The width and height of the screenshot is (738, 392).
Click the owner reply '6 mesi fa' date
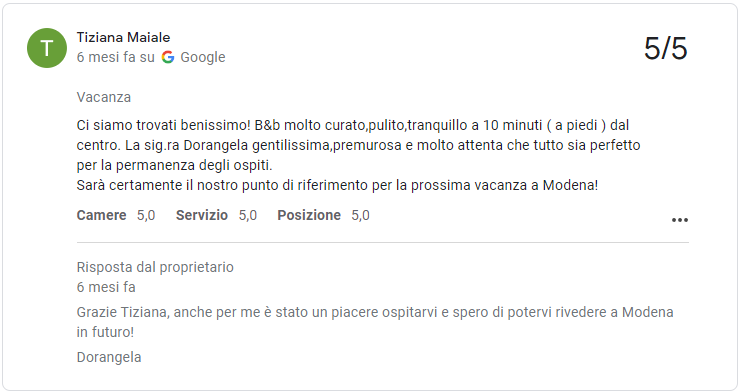(106, 287)
